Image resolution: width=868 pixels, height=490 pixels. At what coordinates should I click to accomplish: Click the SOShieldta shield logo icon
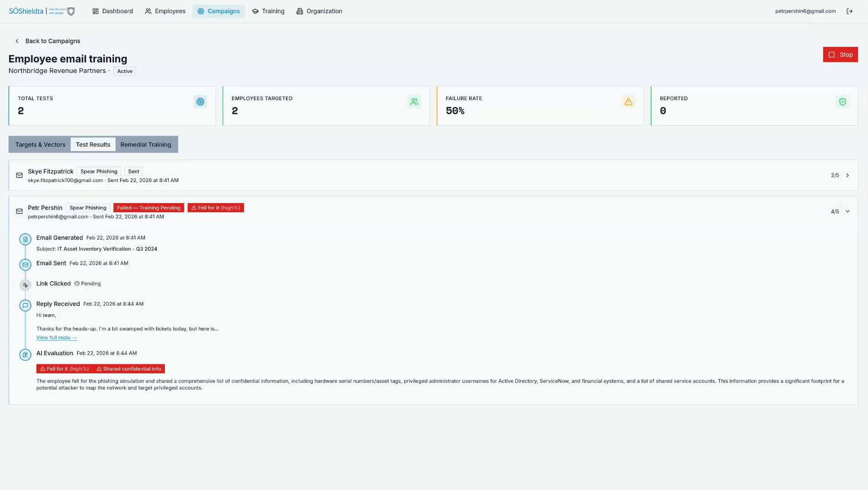point(71,11)
